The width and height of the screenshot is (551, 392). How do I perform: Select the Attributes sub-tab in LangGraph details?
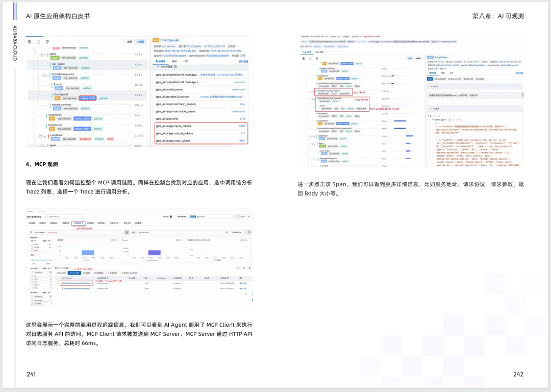click(440, 79)
